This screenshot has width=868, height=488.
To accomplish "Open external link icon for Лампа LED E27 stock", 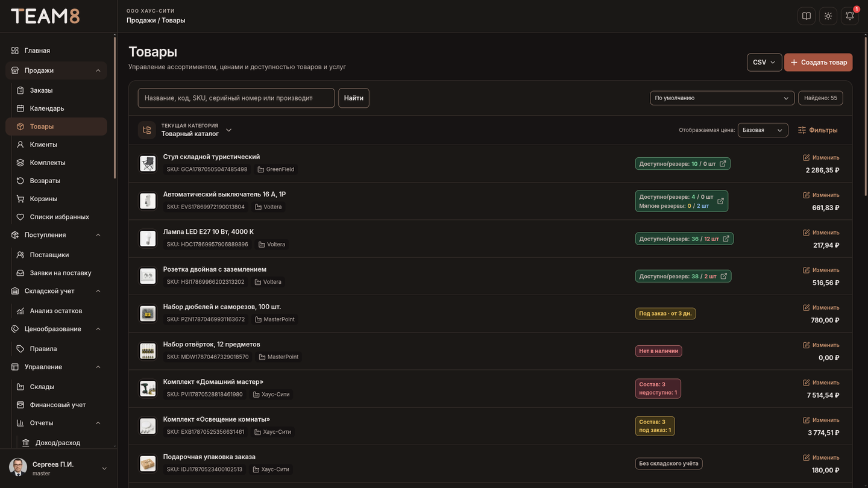I will (726, 239).
